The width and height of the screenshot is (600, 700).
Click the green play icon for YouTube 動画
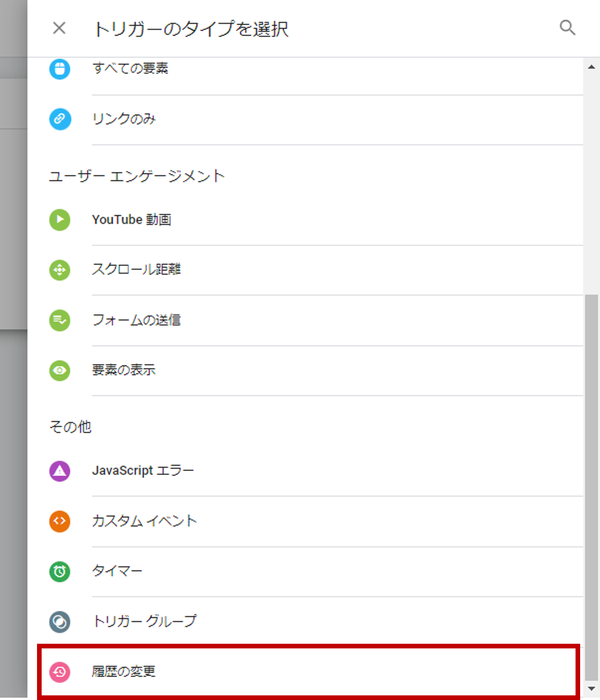60,220
